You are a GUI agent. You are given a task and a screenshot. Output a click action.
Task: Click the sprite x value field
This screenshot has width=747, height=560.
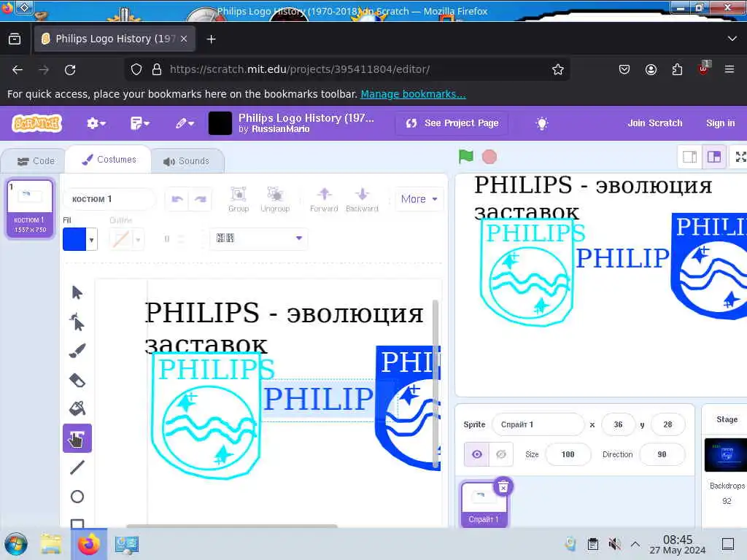618,424
